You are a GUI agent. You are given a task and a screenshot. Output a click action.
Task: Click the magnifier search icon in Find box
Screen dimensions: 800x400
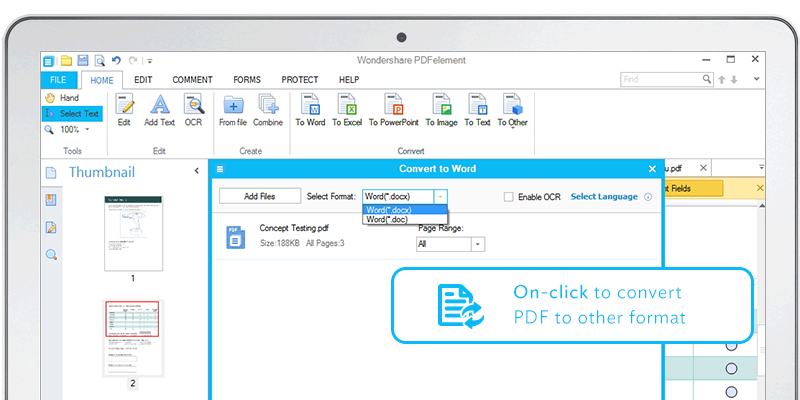click(707, 79)
